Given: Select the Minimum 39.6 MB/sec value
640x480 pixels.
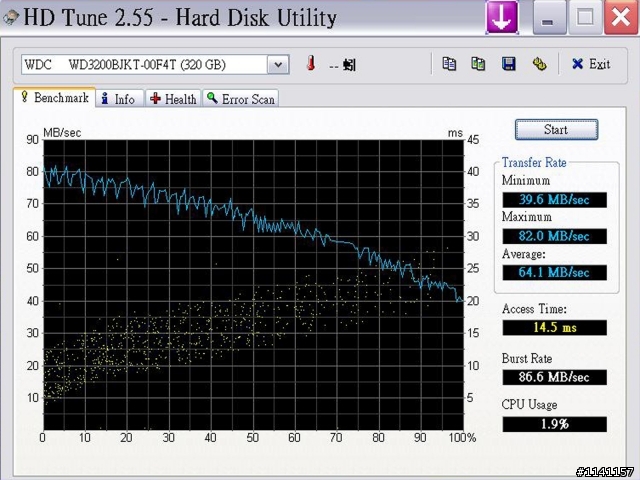Looking at the screenshot, I should pos(554,200).
